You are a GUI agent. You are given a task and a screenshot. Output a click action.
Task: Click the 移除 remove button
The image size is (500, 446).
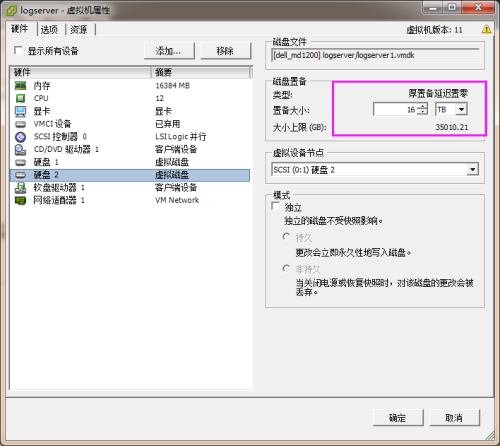click(225, 51)
